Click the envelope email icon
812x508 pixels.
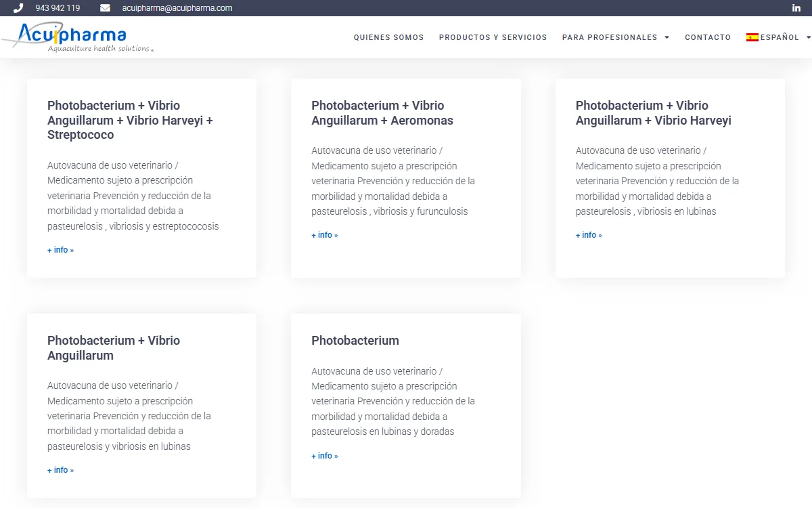coord(105,8)
